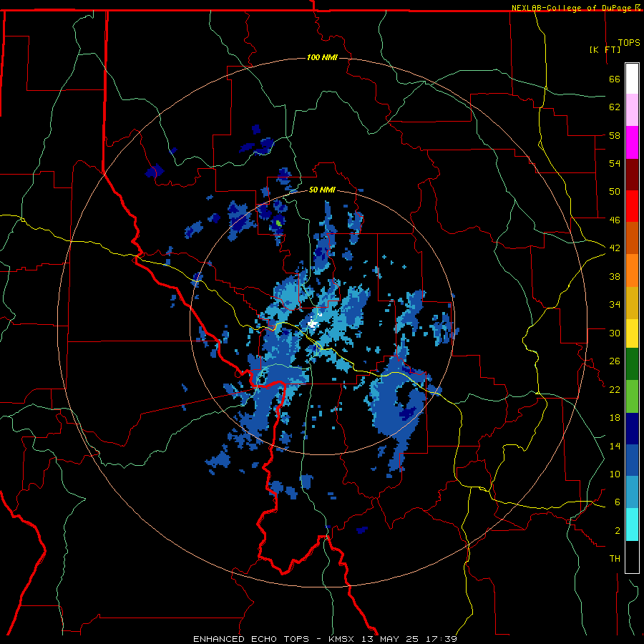The image size is (644, 644).
Task: Click the "58" legend value
Action: click(615, 135)
